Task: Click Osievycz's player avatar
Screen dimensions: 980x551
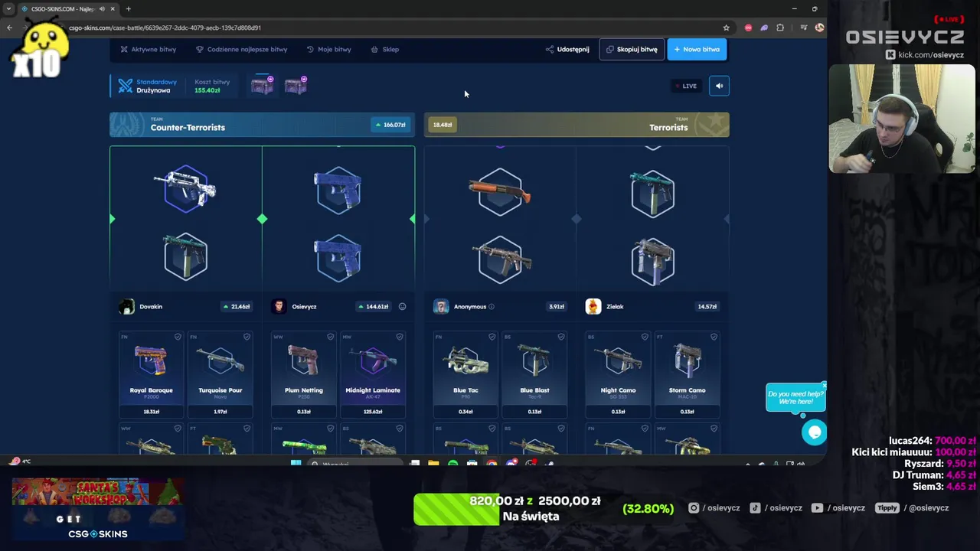Action: [x=279, y=307]
